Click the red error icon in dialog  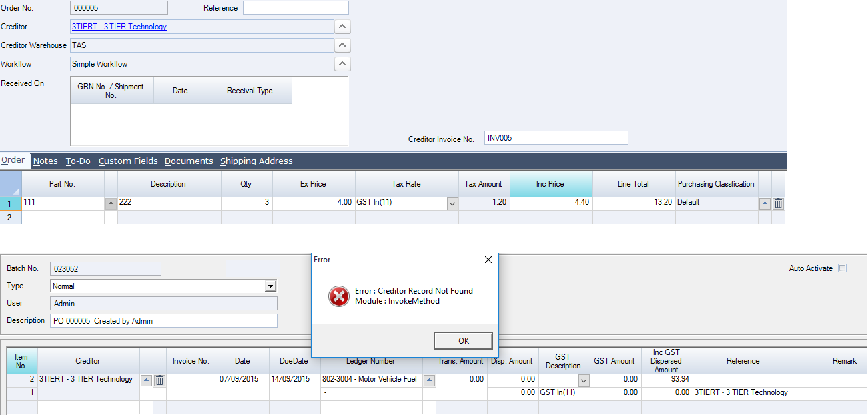point(339,296)
